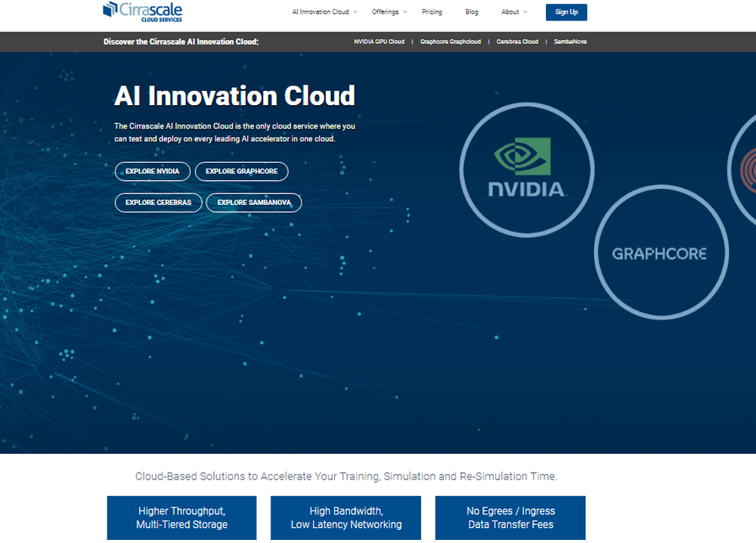Click the Explore SambaNova button
This screenshot has width=756, height=543.
253,203
